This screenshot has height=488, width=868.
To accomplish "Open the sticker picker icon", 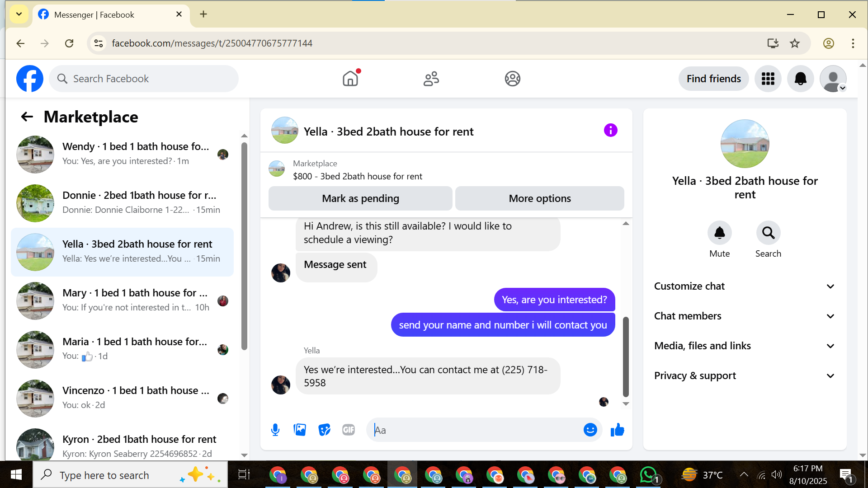I will pos(324,430).
